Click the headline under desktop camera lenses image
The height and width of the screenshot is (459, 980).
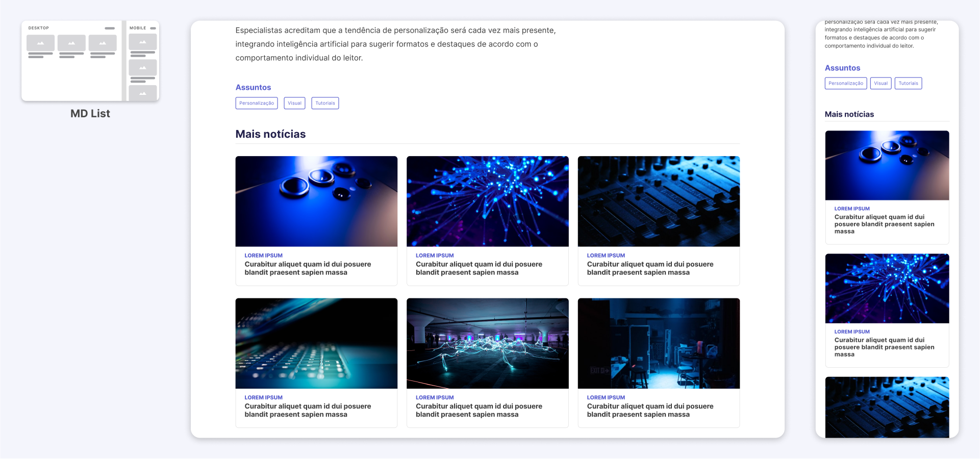[308, 268]
